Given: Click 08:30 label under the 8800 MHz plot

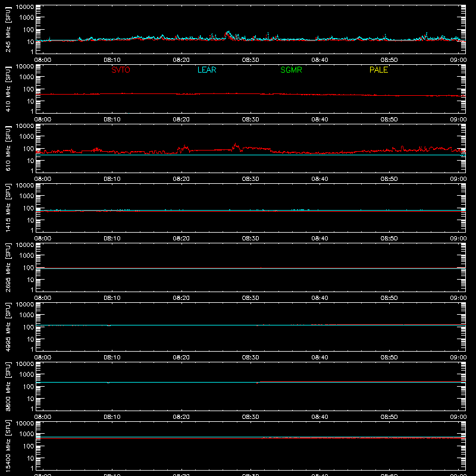Looking at the screenshot, I should (250, 417).
